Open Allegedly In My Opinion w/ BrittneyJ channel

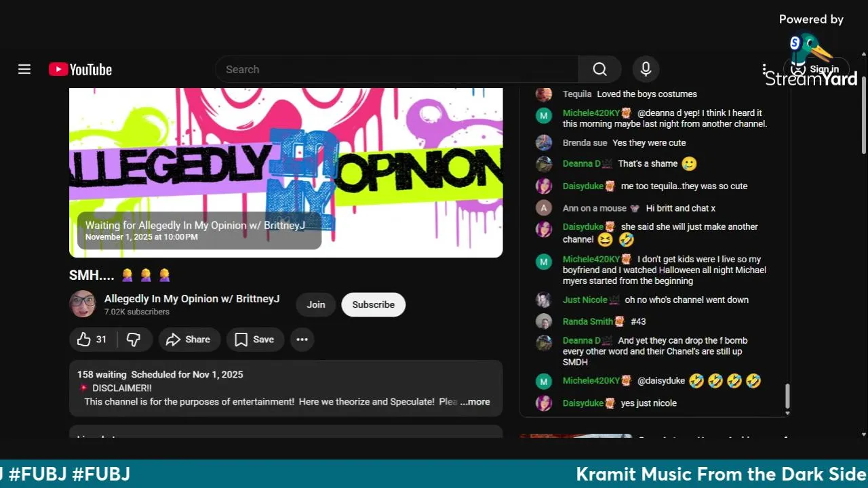tap(192, 299)
